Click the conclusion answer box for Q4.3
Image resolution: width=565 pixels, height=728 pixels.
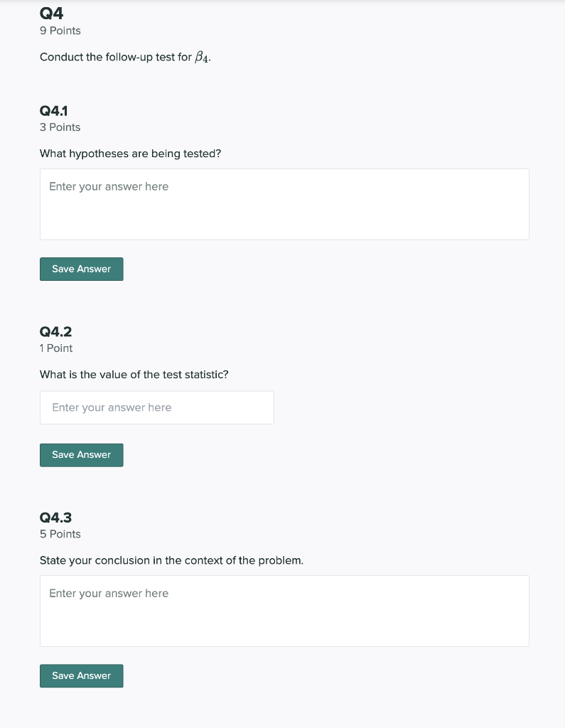coord(284,611)
